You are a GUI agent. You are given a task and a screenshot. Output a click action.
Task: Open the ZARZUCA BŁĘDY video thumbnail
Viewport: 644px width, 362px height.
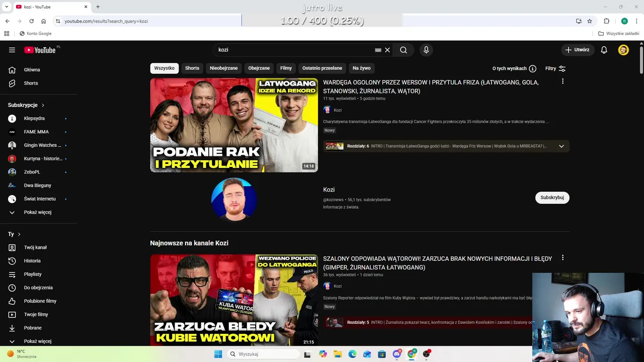234,300
